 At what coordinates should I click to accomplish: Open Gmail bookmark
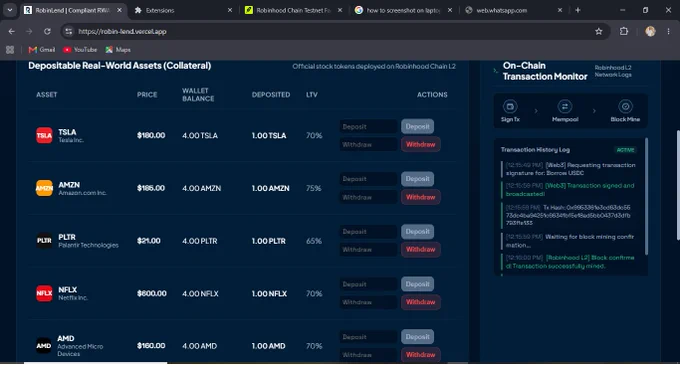pos(42,50)
